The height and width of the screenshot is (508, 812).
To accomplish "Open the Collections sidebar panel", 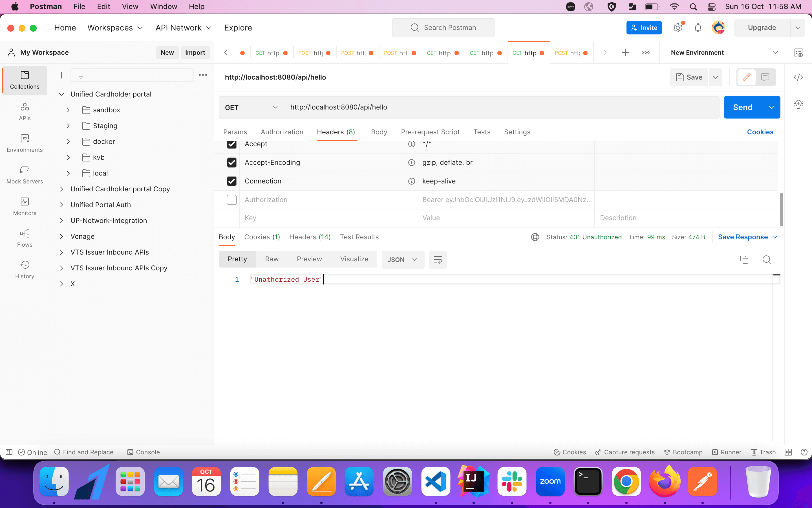I will pos(25,80).
